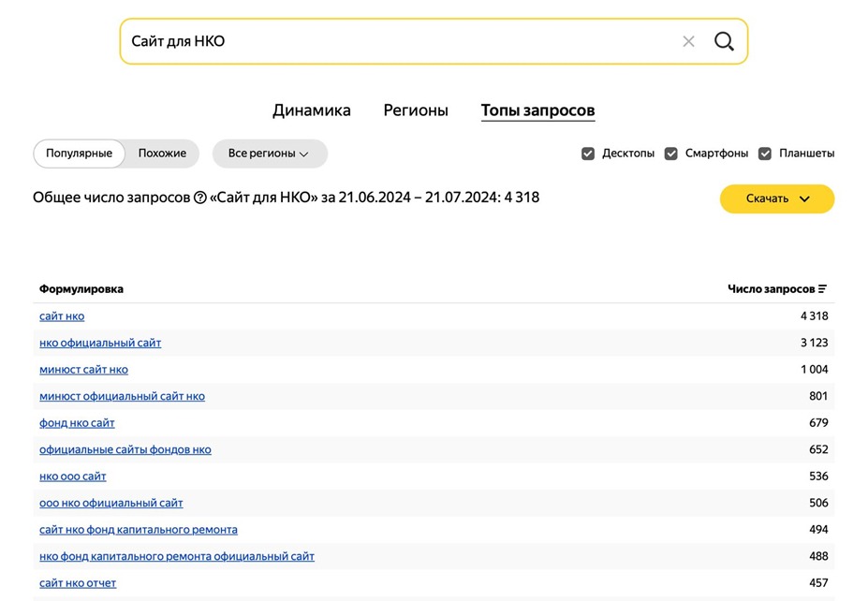Open the "сайт нко" query link
The height and width of the screenshot is (601, 868).
[x=61, y=315]
